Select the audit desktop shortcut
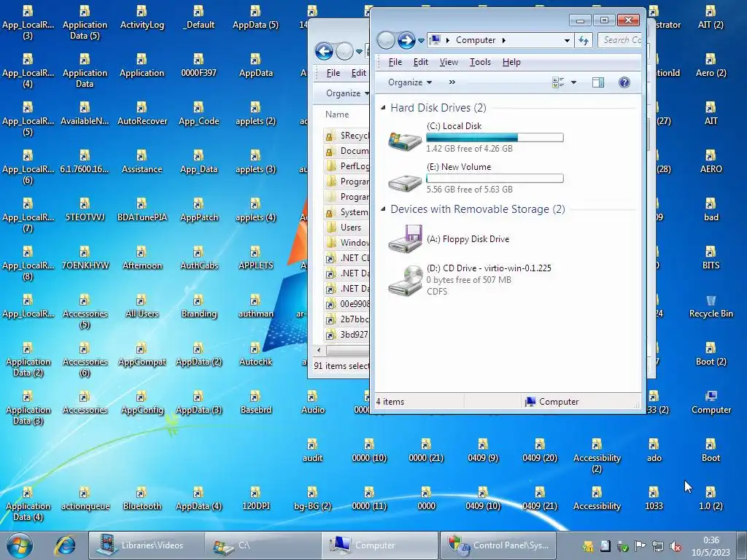The image size is (747, 560). point(312,451)
